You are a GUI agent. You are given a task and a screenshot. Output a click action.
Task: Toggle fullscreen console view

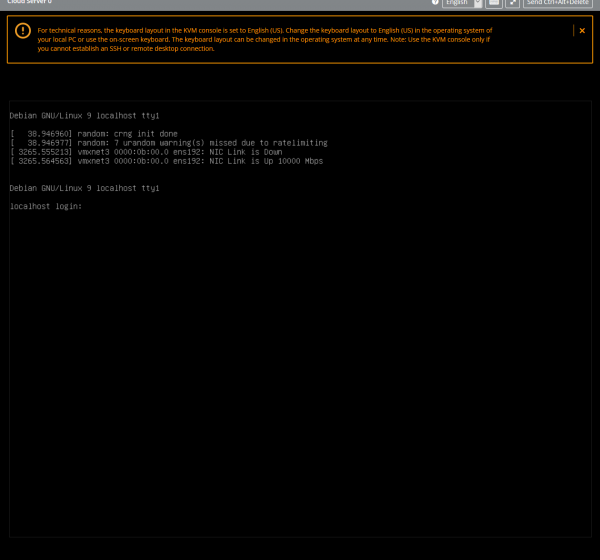[x=512, y=3]
